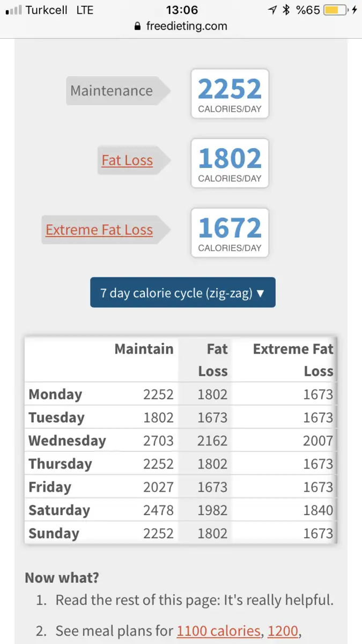Tap the freedieting.com address bar
Screen dimensions: 362x644
181,26
